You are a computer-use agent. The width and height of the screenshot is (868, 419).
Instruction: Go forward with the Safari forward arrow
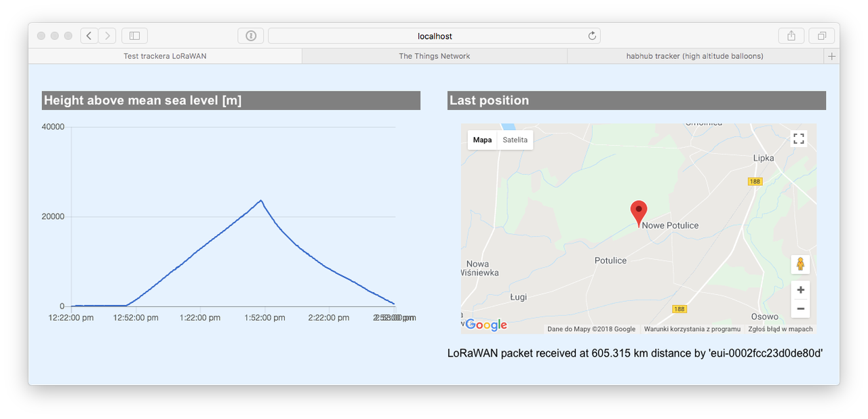107,36
